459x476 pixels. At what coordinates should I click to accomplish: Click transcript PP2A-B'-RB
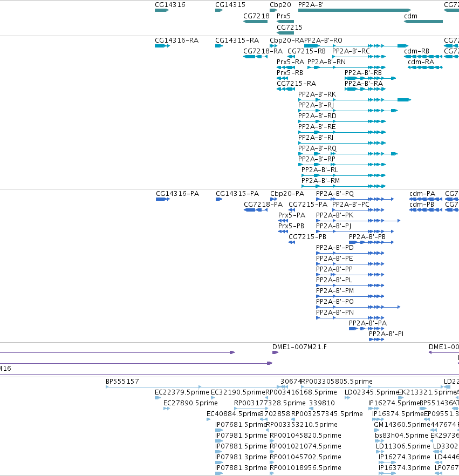[x=363, y=73]
